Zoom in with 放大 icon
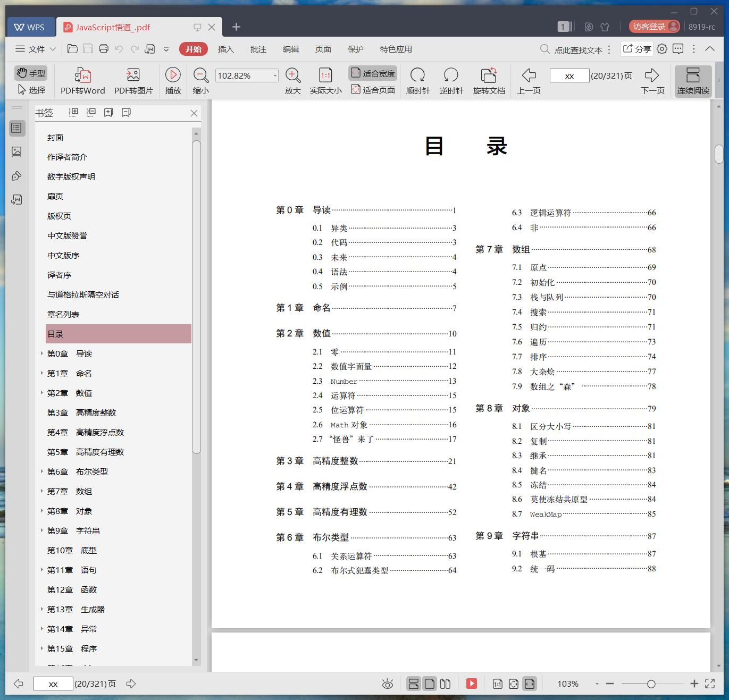The width and height of the screenshot is (729, 700). pos(293,81)
